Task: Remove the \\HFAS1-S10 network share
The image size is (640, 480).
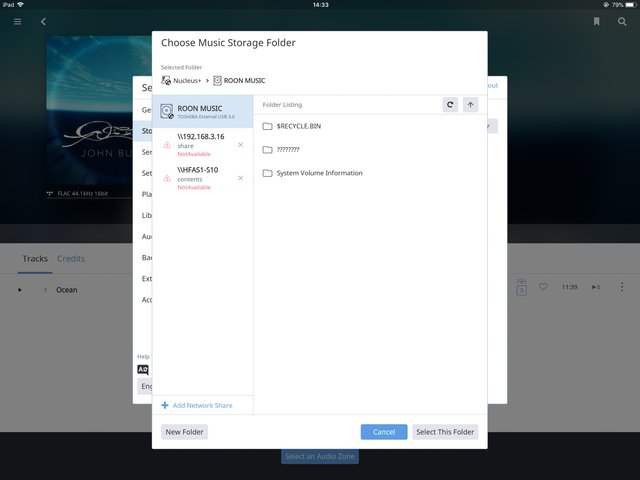Action: (x=241, y=178)
